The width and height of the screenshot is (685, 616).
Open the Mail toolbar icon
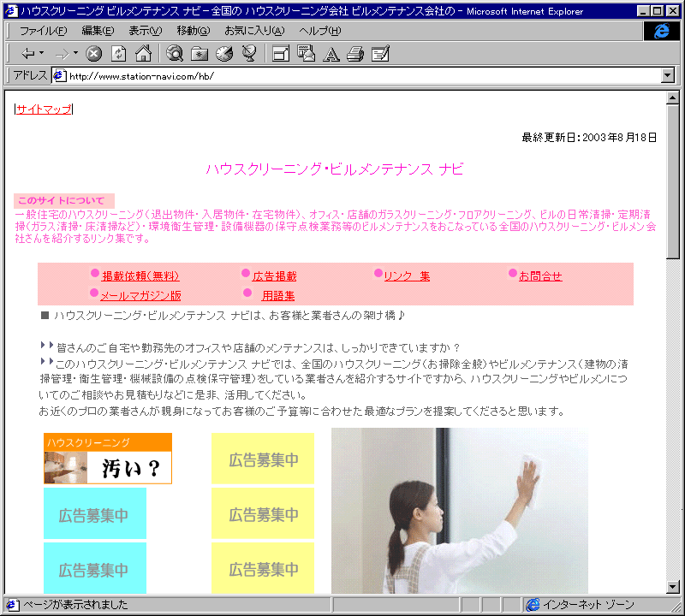pyautogui.click(x=306, y=54)
